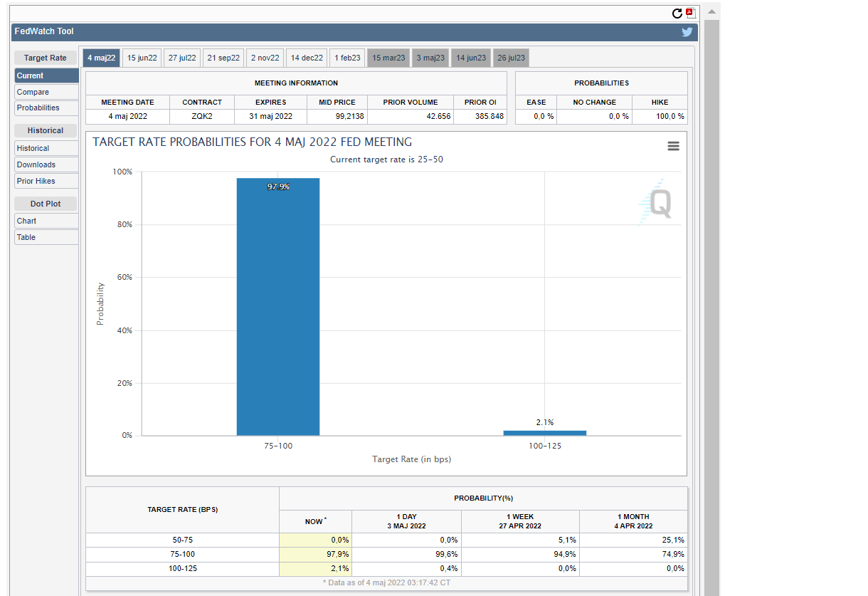Open Prior Hikes in the sidebar
Screen dimensions: 868x596
[46, 181]
